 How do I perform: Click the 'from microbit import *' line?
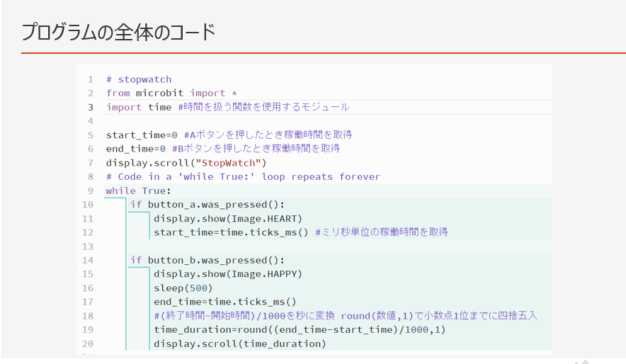[x=171, y=93]
